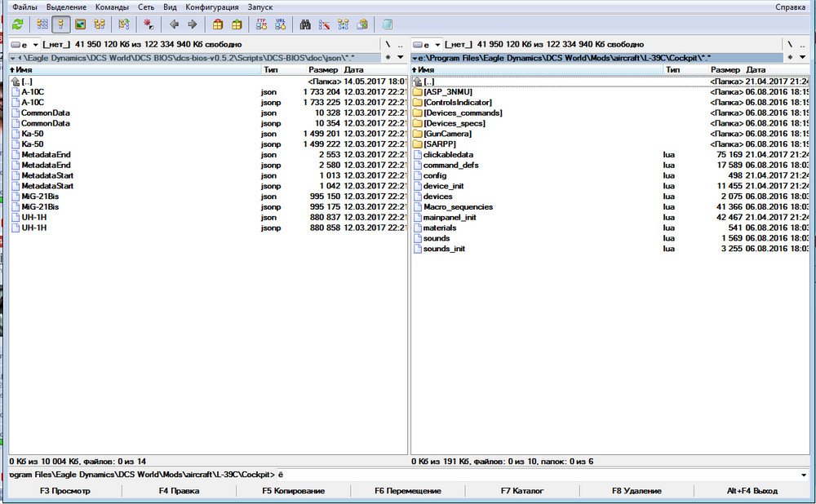Go to root with left panel backslash button
The width and height of the screenshot is (816, 504).
[388, 45]
